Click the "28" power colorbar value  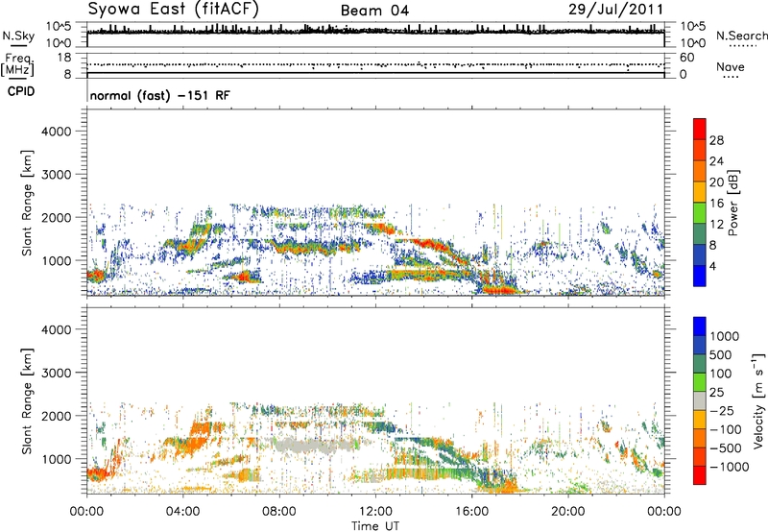click(x=716, y=140)
